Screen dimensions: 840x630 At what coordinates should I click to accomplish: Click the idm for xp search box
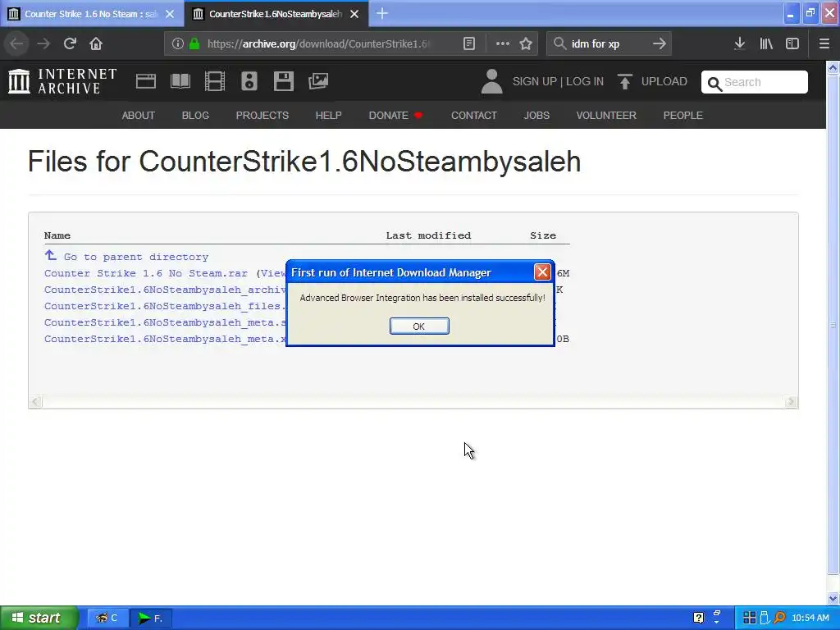coord(608,43)
